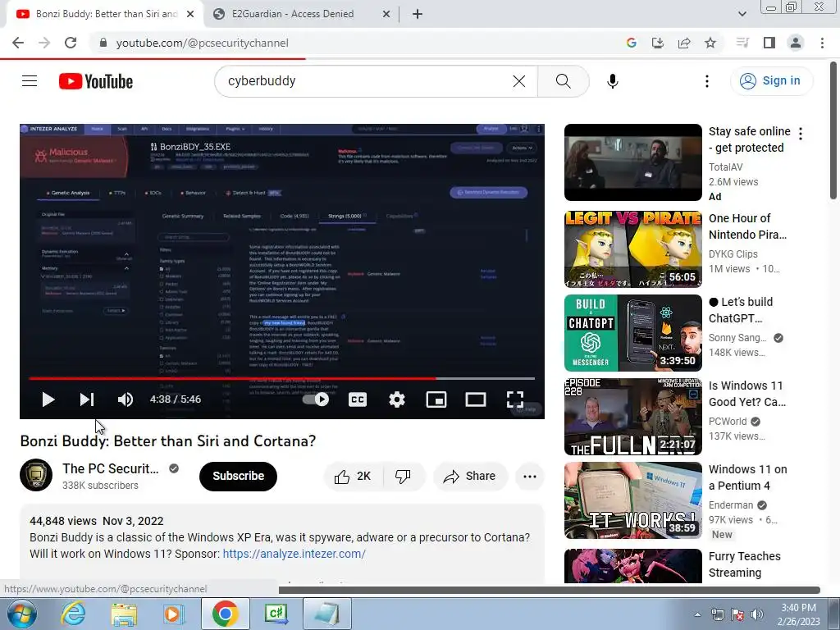Seek on the red video progress bar
Image resolution: width=840 pixels, height=630 pixels.
click(x=282, y=378)
